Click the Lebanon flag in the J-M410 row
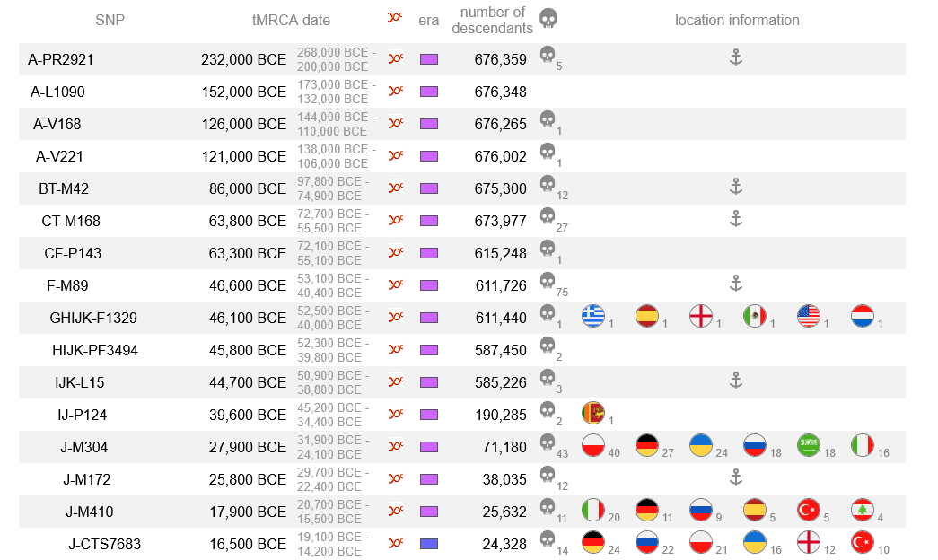 (x=863, y=511)
